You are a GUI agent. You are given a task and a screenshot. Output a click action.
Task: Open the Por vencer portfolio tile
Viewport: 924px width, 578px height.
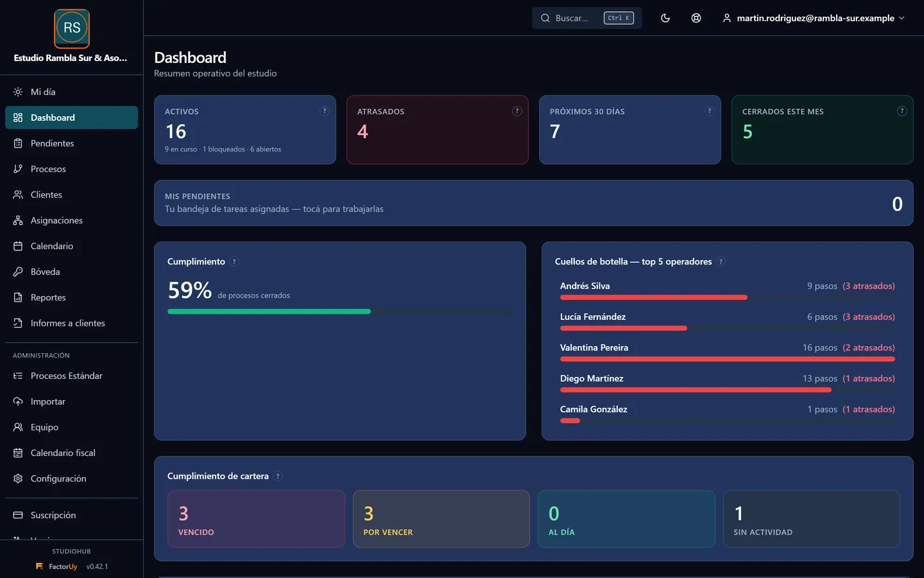(441, 519)
